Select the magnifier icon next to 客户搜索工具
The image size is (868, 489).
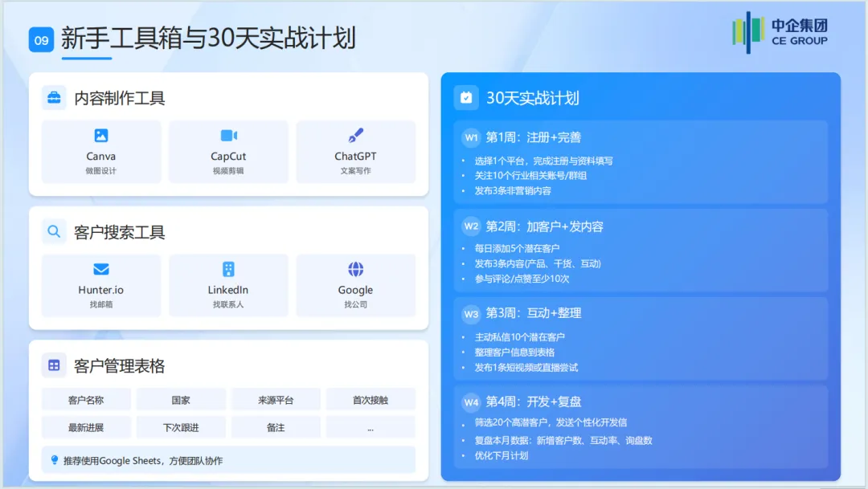[x=54, y=231]
